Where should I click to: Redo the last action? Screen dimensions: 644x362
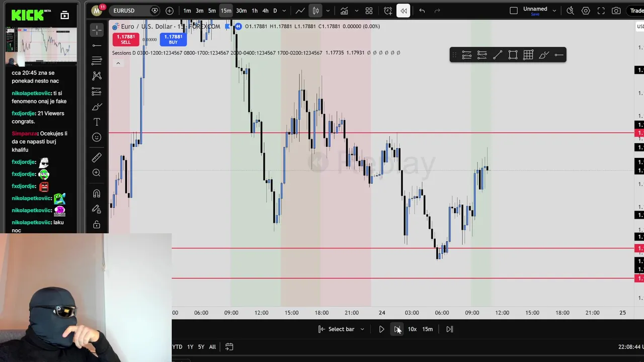[437, 11]
